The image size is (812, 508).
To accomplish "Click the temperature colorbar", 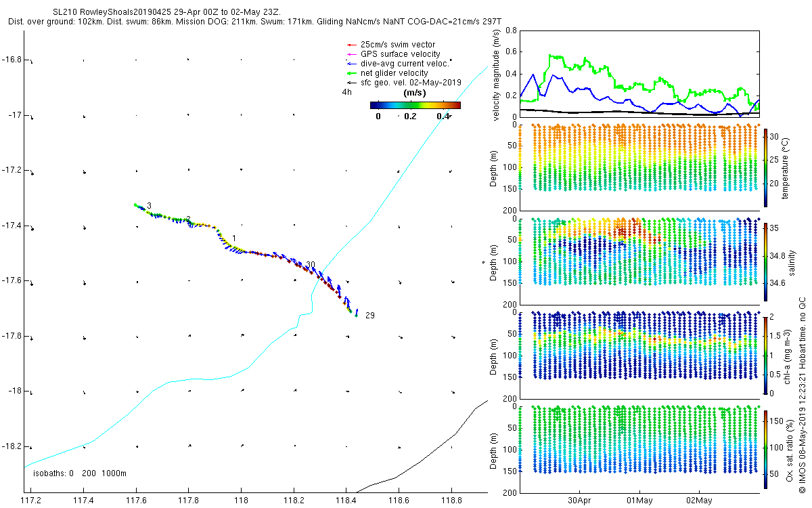I will [x=765, y=168].
